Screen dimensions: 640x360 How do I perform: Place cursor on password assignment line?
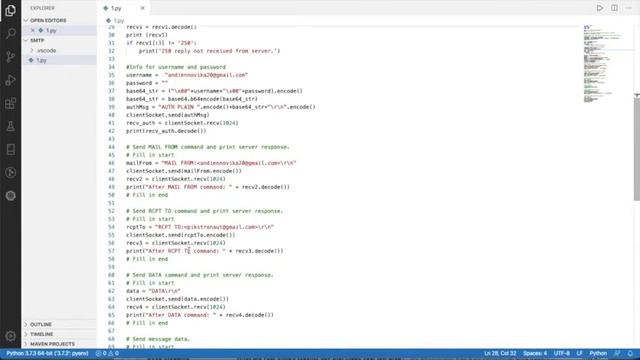pyautogui.click(x=147, y=83)
